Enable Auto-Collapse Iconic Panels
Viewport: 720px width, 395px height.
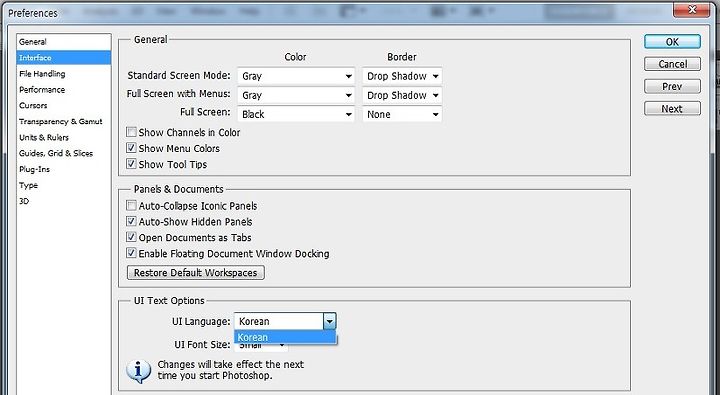click(x=131, y=205)
